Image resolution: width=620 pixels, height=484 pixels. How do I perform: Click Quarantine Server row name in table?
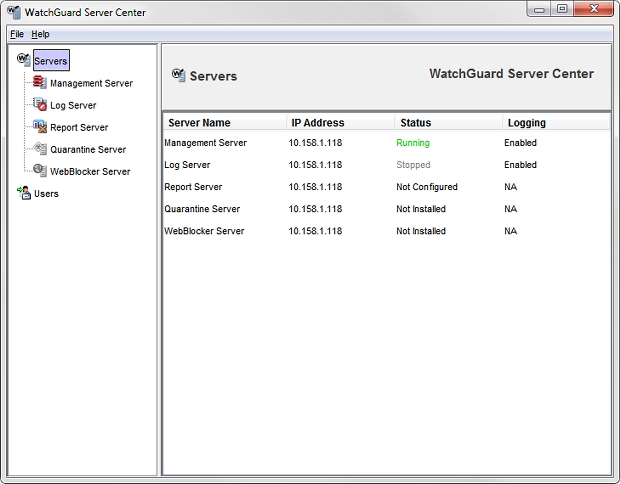202,209
